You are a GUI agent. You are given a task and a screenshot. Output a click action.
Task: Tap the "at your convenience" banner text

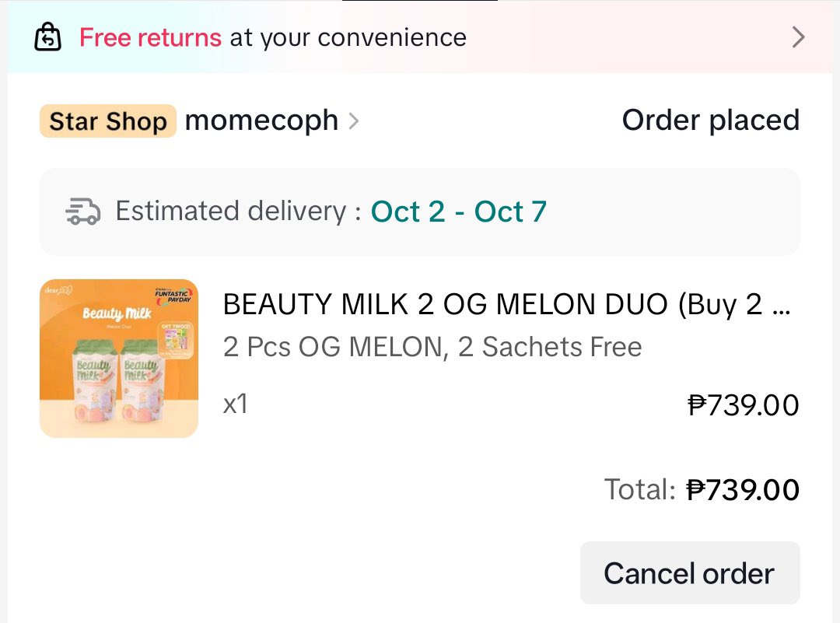pyautogui.click(x=348, y=37)
